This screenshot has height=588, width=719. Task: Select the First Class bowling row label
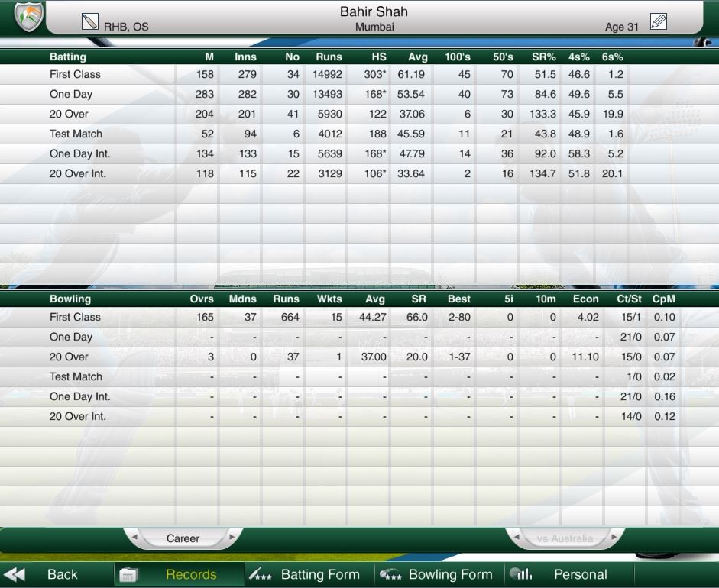[x=75, y=317]
